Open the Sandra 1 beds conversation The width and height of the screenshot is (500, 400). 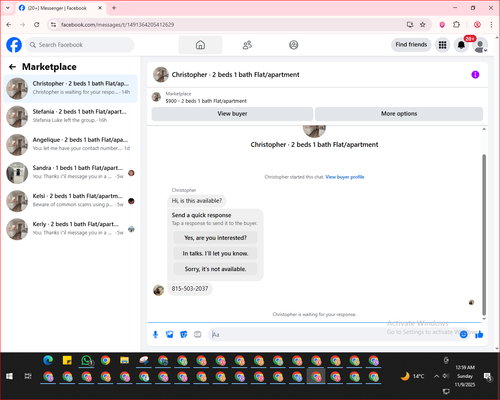pyautogui.click(x=70, y=173)
